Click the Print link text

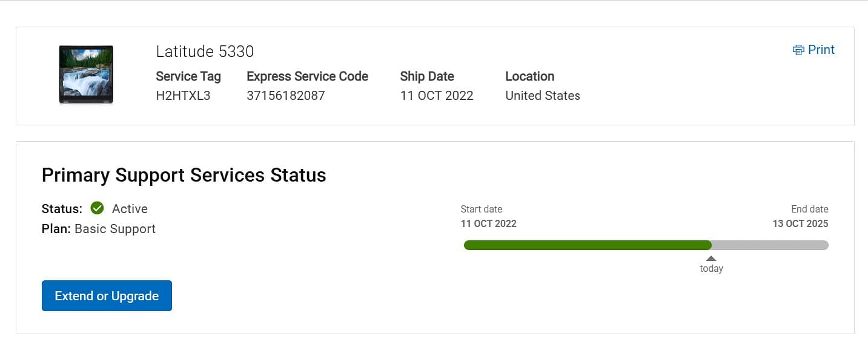click(821, 50)
